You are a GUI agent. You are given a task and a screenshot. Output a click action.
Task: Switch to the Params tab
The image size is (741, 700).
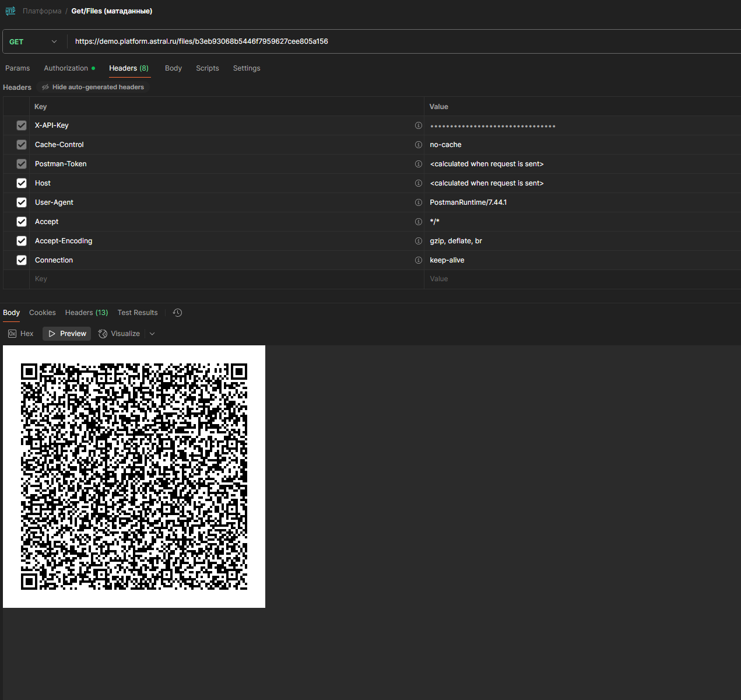coord(17,68)
